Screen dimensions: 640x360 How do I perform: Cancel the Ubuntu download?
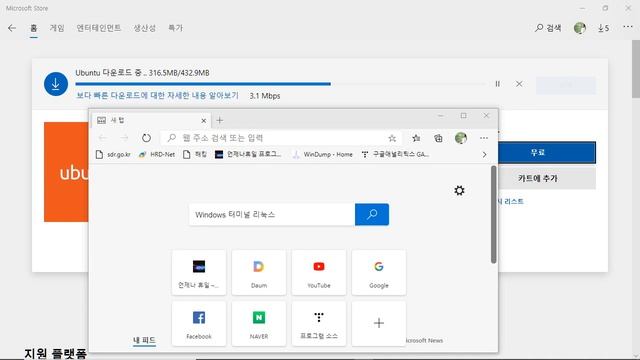click(x=519, y=84)
